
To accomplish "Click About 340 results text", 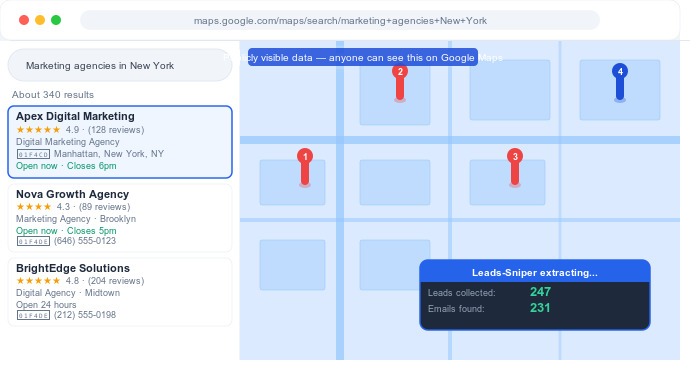I will (53, 95).
